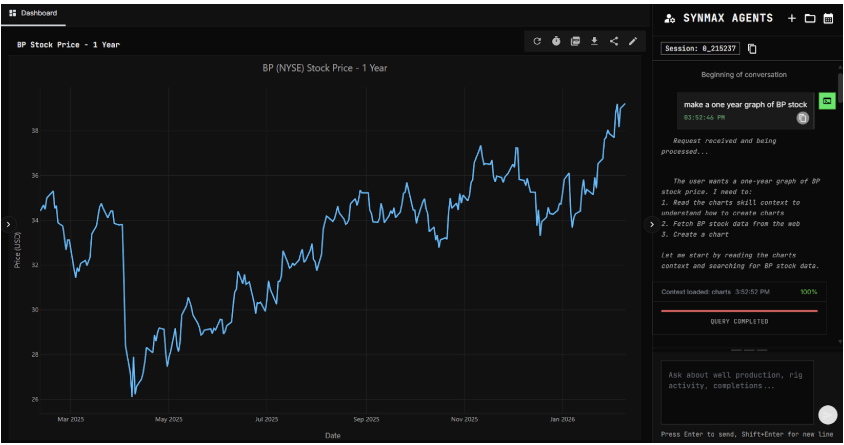Switch to the Dashboard tab
This screenshot has width=844, height=445.
point(34,13)
